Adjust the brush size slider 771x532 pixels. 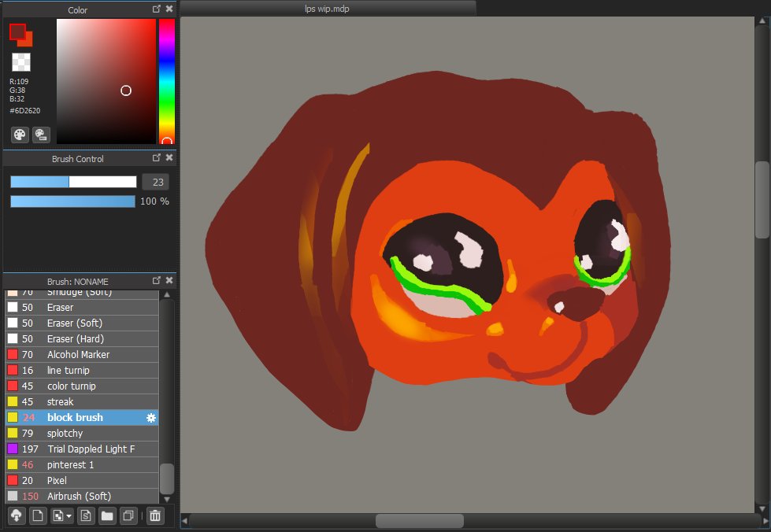click(73, 182)
